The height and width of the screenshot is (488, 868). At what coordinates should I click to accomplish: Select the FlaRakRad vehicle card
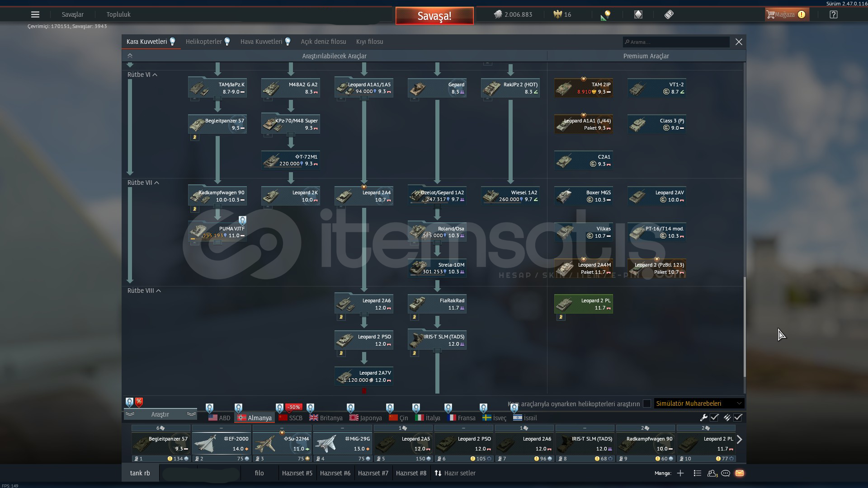coord(437,304)
